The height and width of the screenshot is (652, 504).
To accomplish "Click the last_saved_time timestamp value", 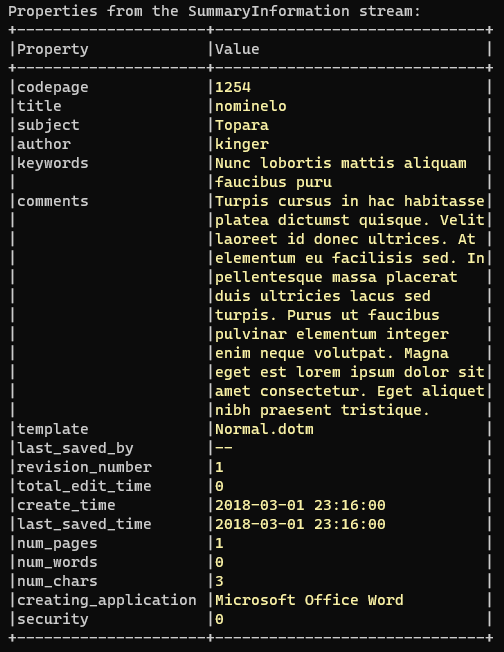I will (x=300, y=524).
